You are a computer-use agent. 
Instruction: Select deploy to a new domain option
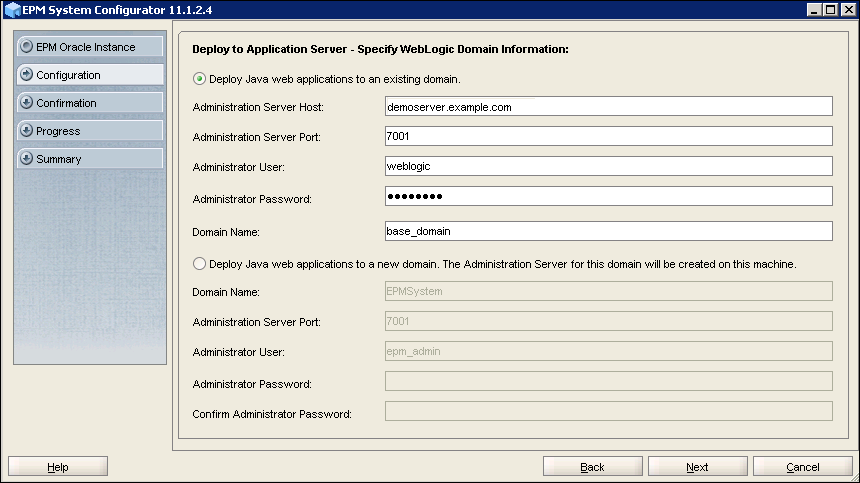(x=200, y=264)
